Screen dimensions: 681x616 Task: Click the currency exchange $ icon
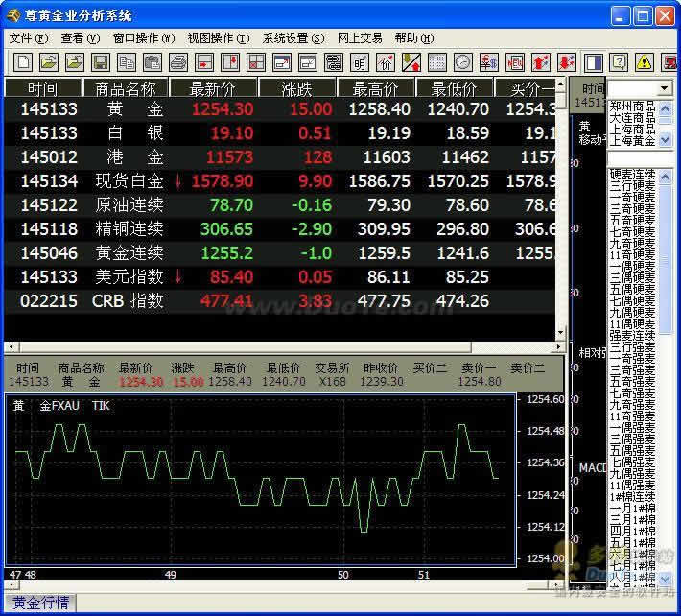pos(488,63)
